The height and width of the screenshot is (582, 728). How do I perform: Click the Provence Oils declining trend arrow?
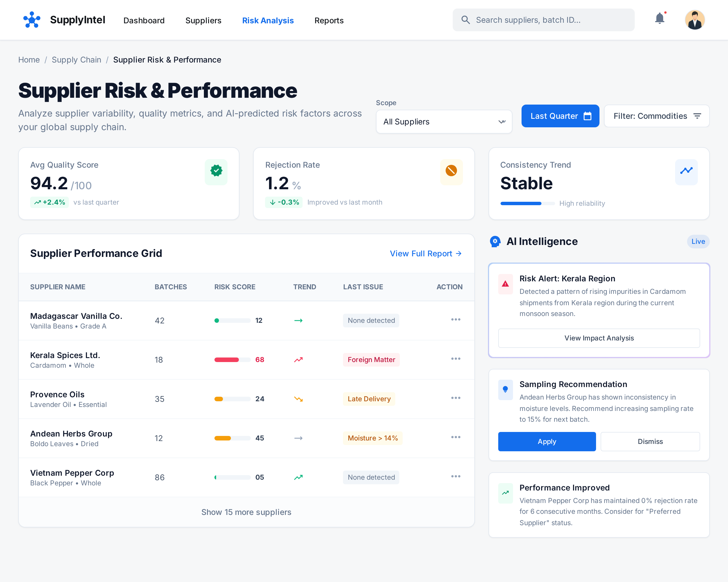298,399
